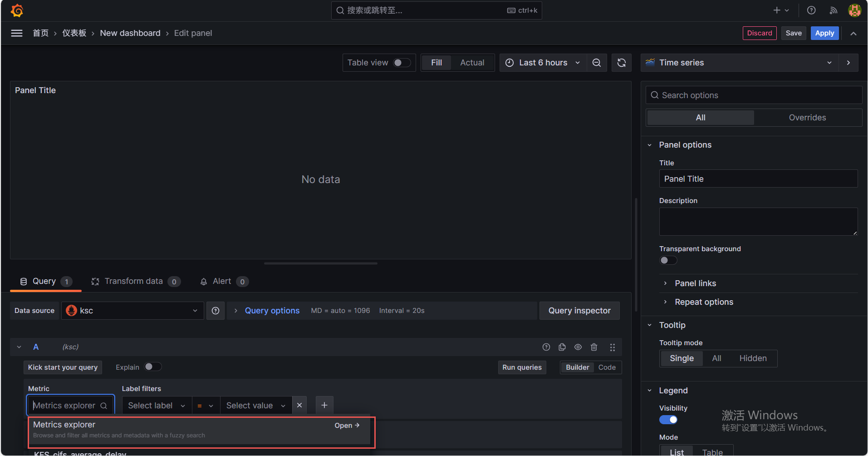This screenshot has width=868, height=456.
Task: Duplicate query A with the copy icon
Action: 562,347
